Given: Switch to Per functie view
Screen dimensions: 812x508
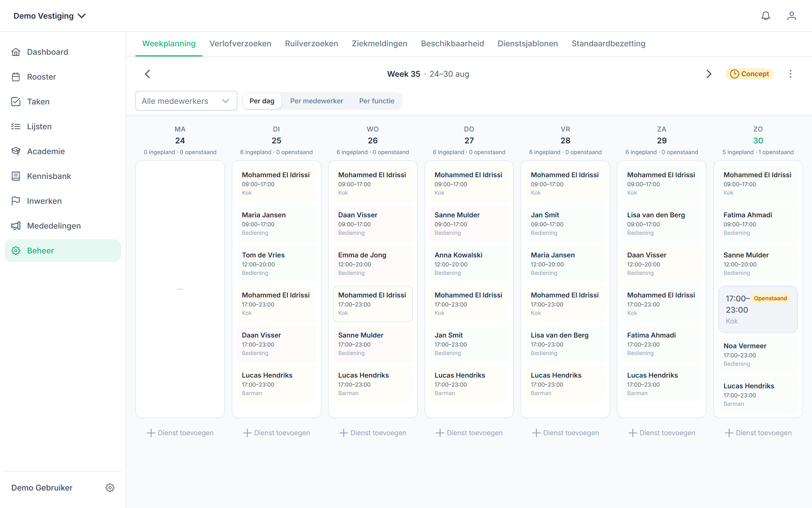Looking at the screenshot, I should pos(376,101).
